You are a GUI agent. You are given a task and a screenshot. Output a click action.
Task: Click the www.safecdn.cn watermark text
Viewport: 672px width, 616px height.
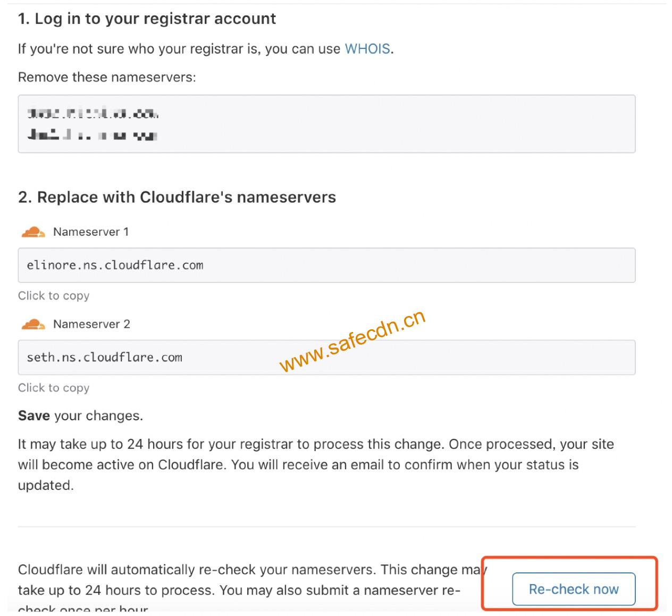click(x=352, y=340)
